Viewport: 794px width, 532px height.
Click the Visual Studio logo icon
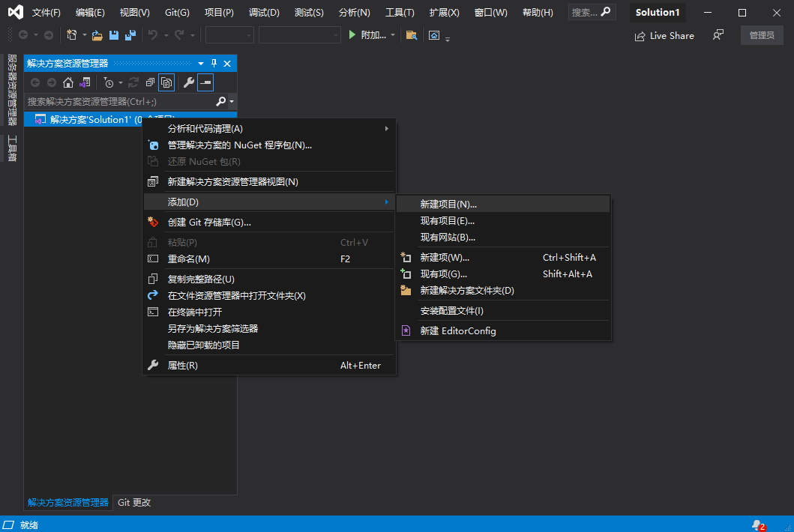coord(15,12)
